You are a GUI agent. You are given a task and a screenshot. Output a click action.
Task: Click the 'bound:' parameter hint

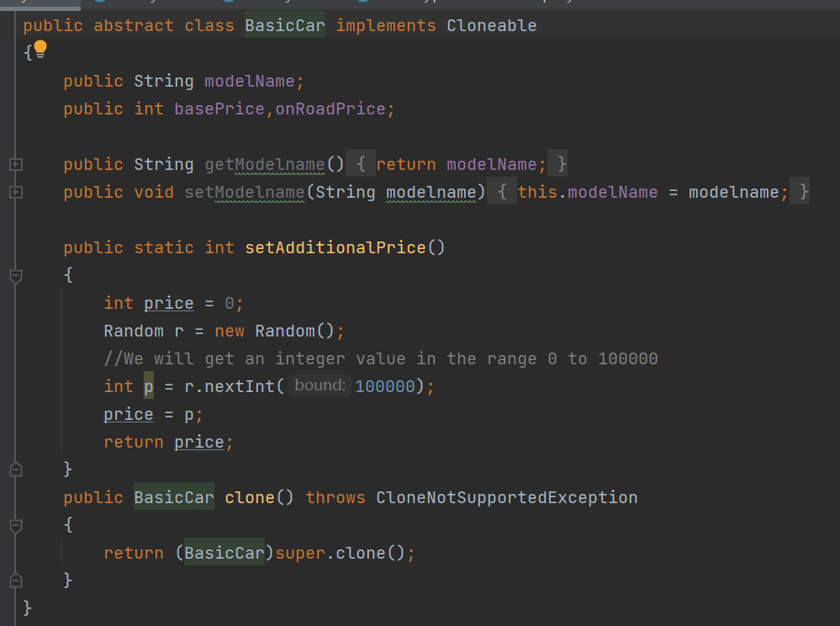tap(320, 386)
